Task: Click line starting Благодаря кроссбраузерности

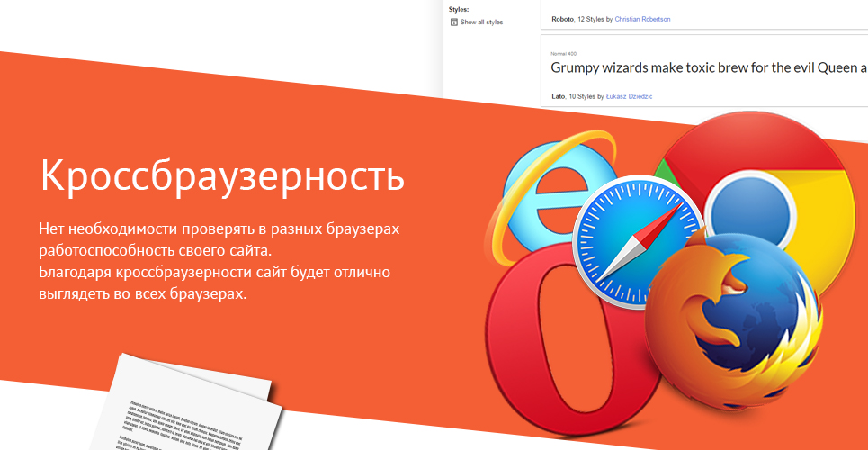Action: pyautogui.click(x=215, y=272)
